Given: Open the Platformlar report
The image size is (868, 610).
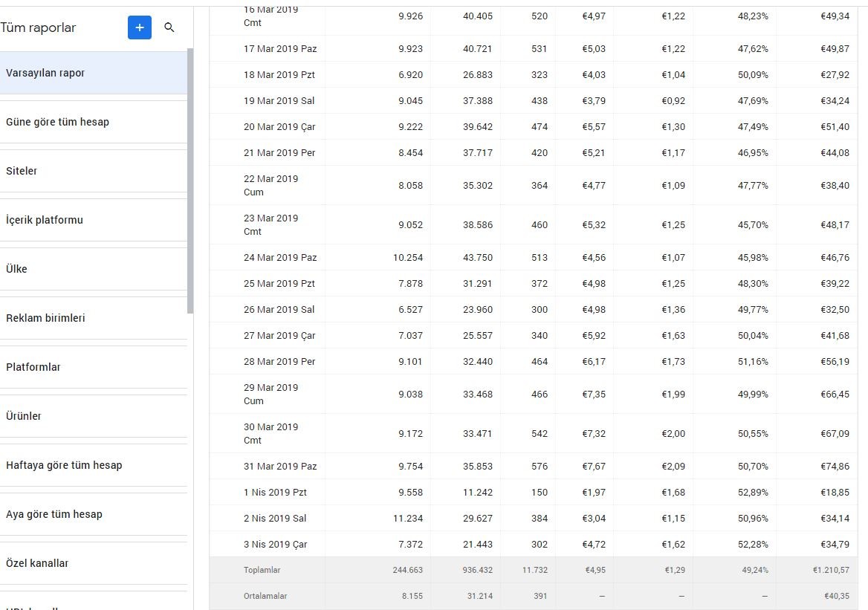Looking at the screenshot, I should pyautogui.click(x=94, y=367).
